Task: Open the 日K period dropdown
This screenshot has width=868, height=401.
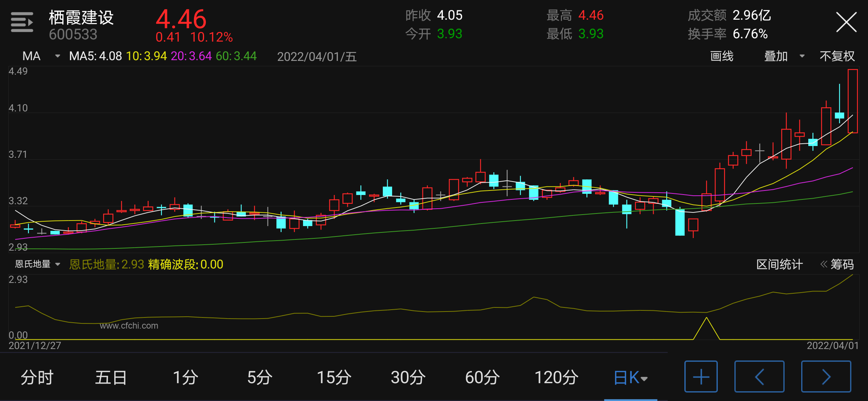Action: [630, 378]
